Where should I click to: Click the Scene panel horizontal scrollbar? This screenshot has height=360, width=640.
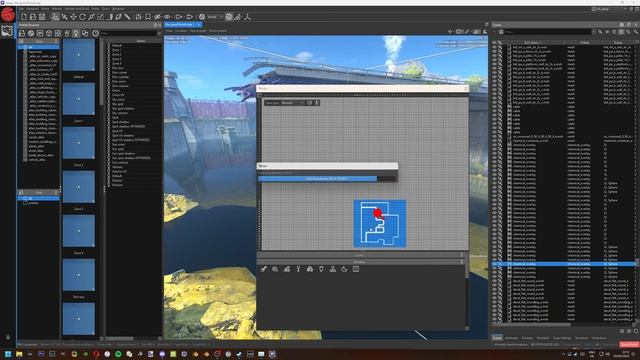pyautogui.click(x=531, y=325)
